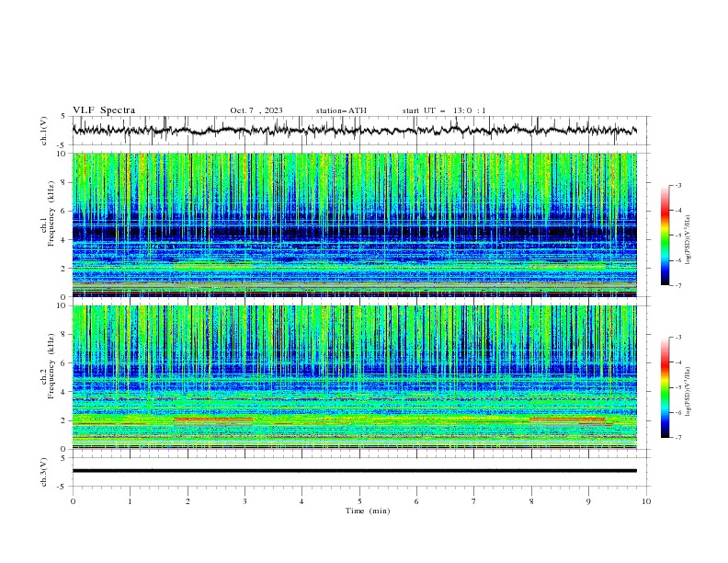The width and height of the screenshot is (728, 563).
Task: Click the ch.2 colorbar "log(PSD)(V²/Hz)" label
Action: click(x=688, y=391)
